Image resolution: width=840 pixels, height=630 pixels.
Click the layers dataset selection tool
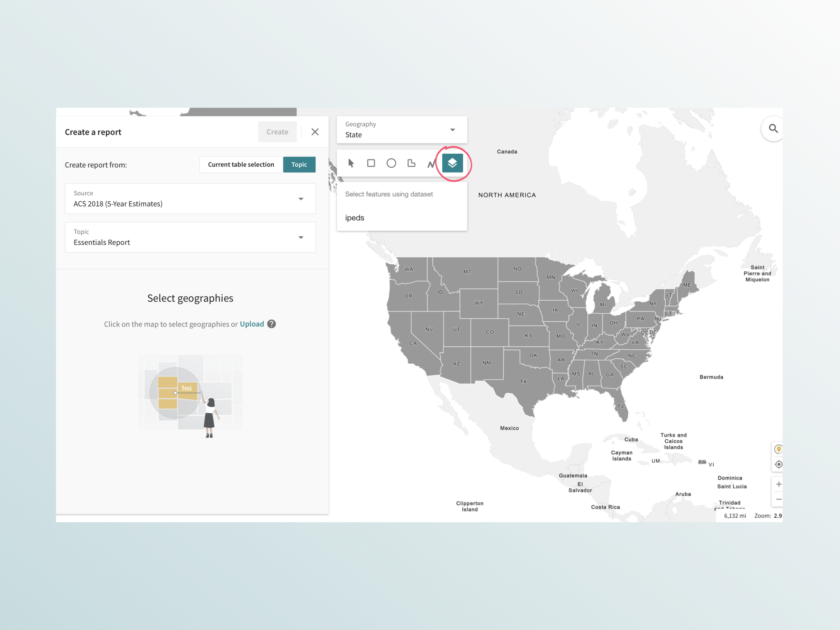(452, 163)
